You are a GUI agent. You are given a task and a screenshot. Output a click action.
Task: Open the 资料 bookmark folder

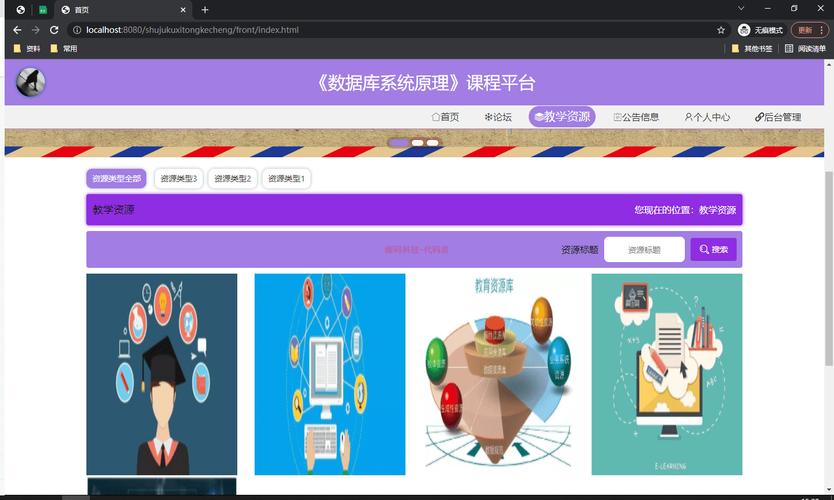(27, 48)
